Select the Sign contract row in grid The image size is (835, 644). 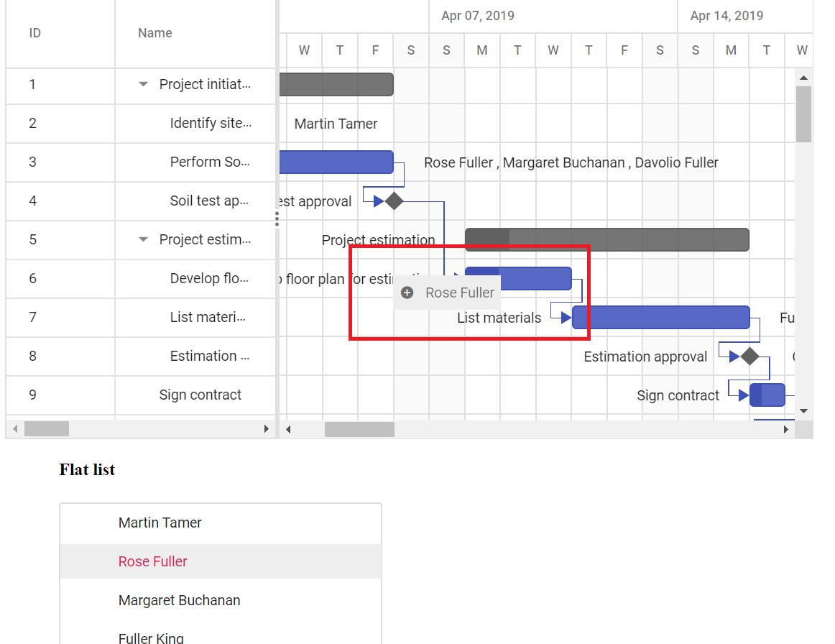(141, 395)
